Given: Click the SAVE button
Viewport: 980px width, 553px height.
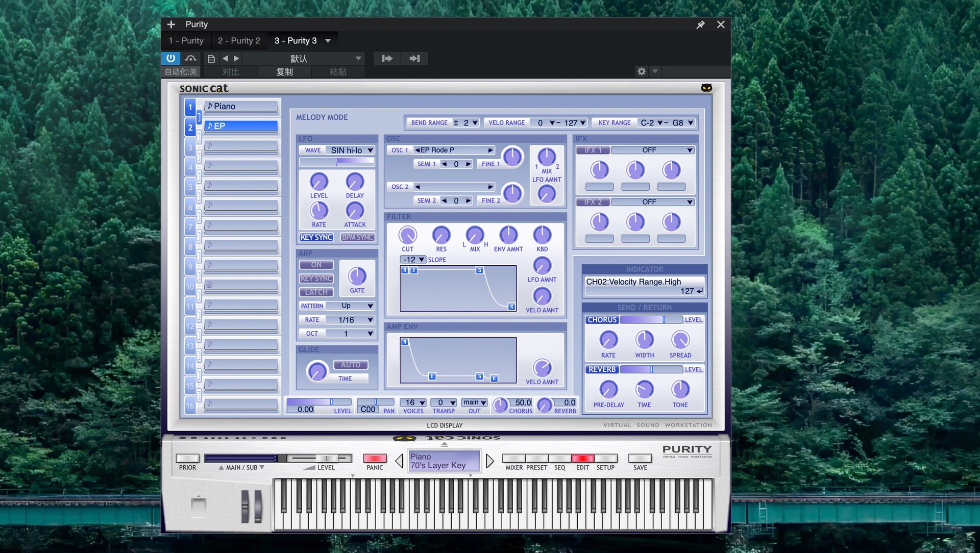Looking at the screenshot, I should coord(640,459).
